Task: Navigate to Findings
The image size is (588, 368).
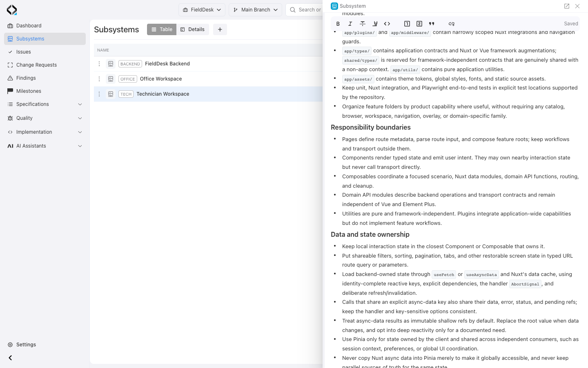Action: [x=45, y=78]
